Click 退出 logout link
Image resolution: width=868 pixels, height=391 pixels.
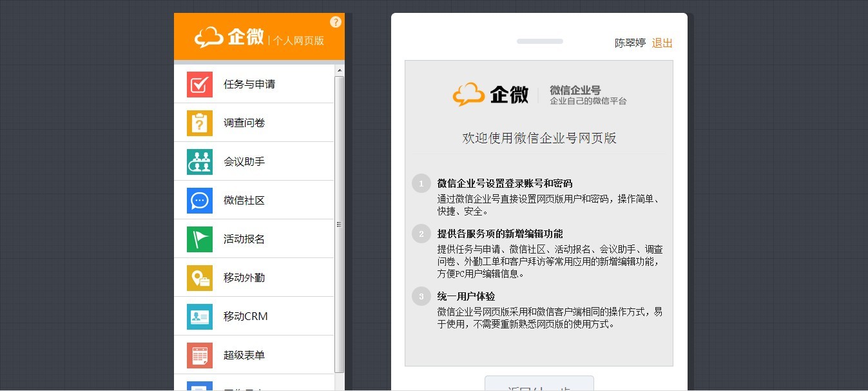tap(662, 43)
